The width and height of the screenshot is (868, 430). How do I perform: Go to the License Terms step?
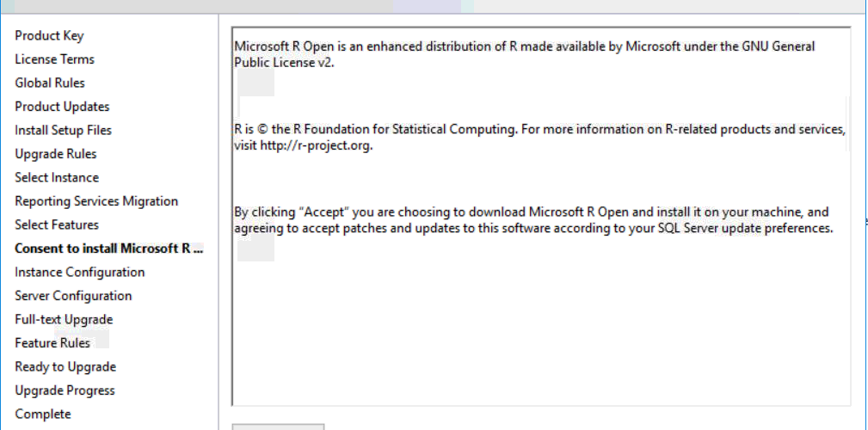pyautogui.click(x=54, y=59)
